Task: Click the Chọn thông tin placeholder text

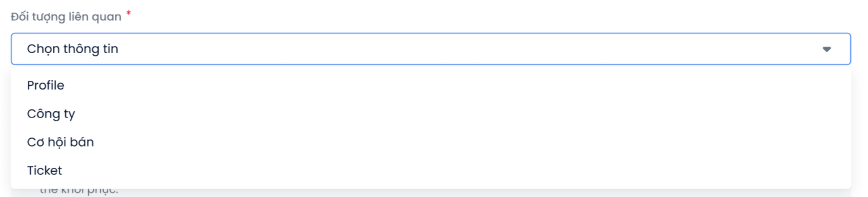Action: point(72,49)
